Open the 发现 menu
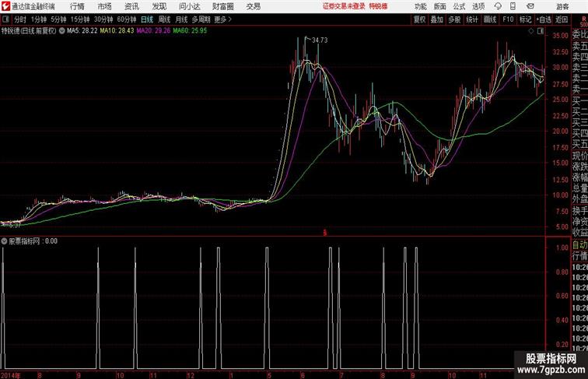The height and width of the screenshot is (379, 588). (159, 6)
